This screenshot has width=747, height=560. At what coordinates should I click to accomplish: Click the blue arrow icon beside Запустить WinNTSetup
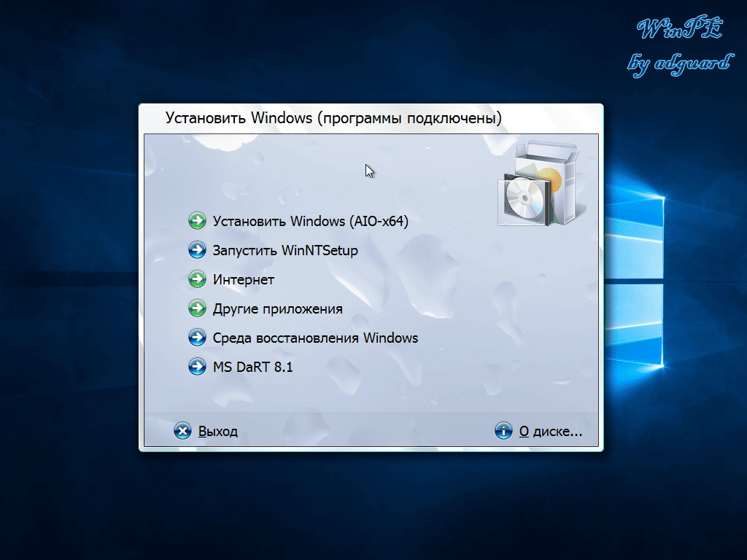click(197, 250)
